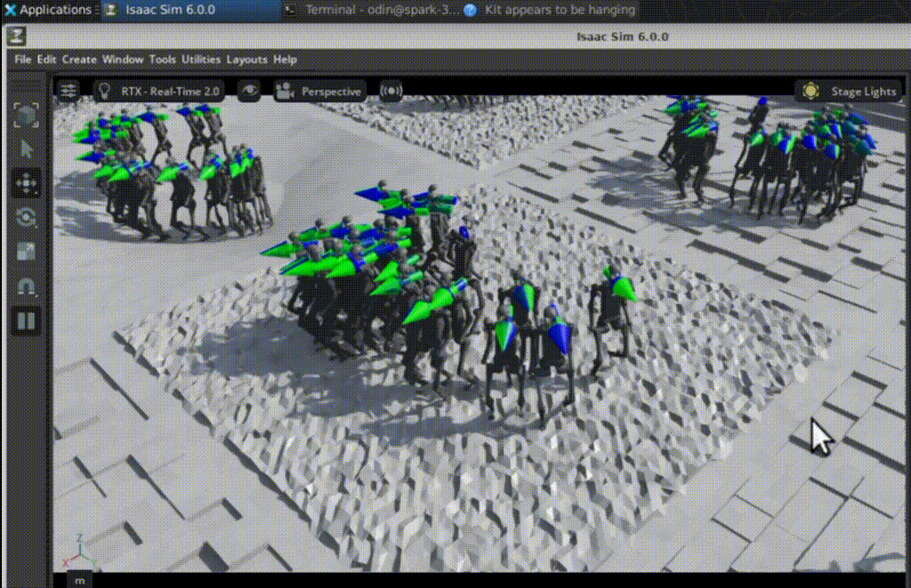Open the viewport display options hamburger icon
This screenshot has width=911, height=588.
[x=69, y=90]
